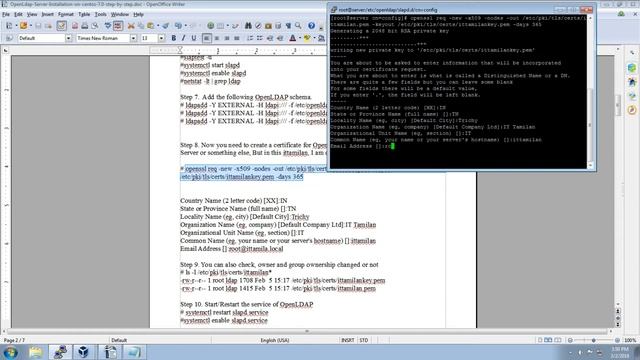Open the Table menu
This screenshot has height=360, width=640.
coord(84,14)
